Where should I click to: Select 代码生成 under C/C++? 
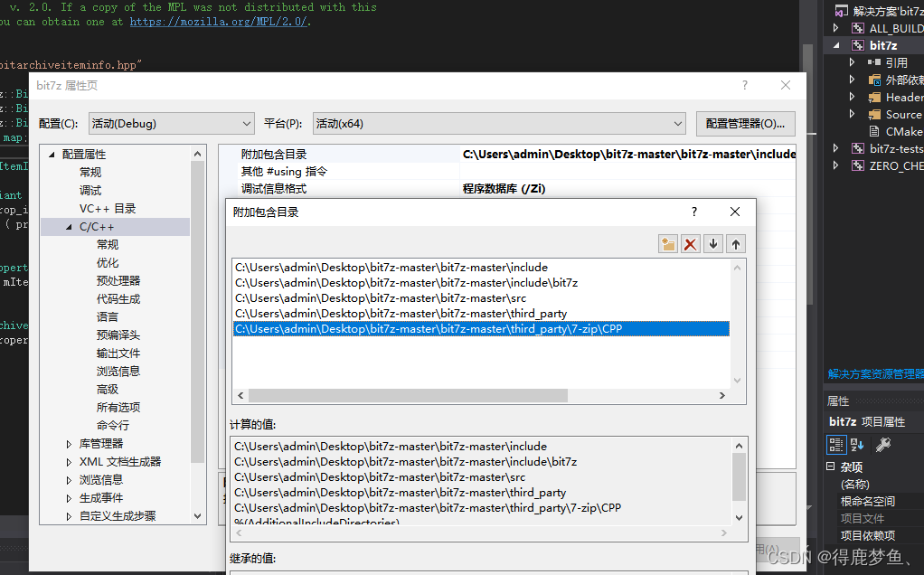118,298
